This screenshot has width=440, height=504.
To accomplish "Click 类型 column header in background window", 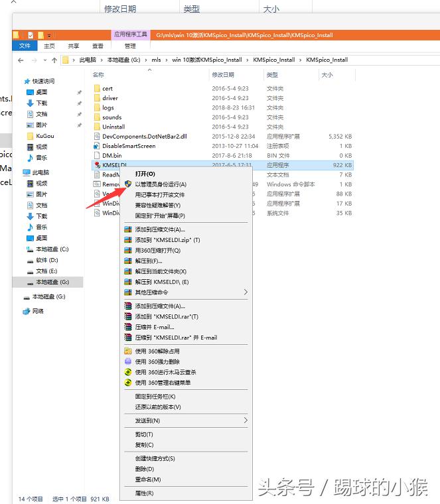I will tap(192, 9).
